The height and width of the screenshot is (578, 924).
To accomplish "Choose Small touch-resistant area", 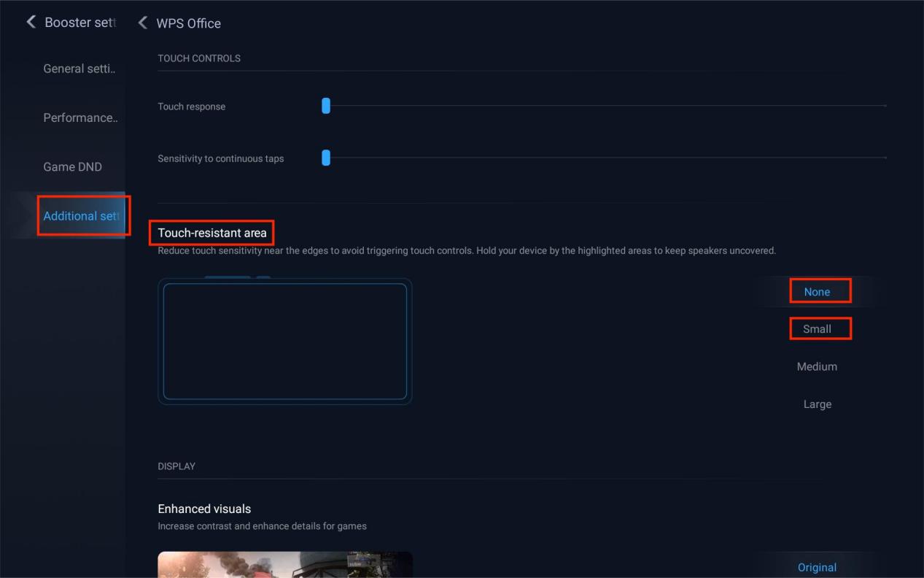I will [817, 329].
